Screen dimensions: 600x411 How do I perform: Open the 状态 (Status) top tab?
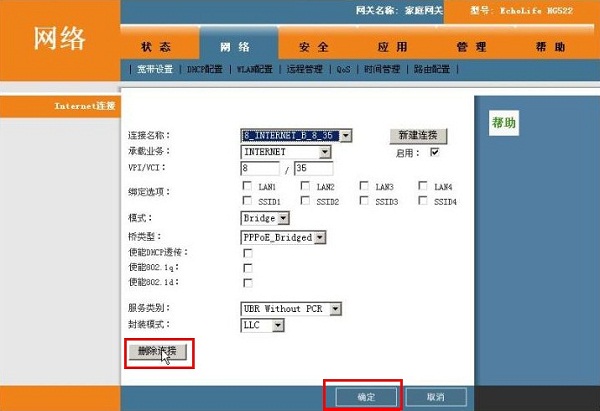point(155,47)
